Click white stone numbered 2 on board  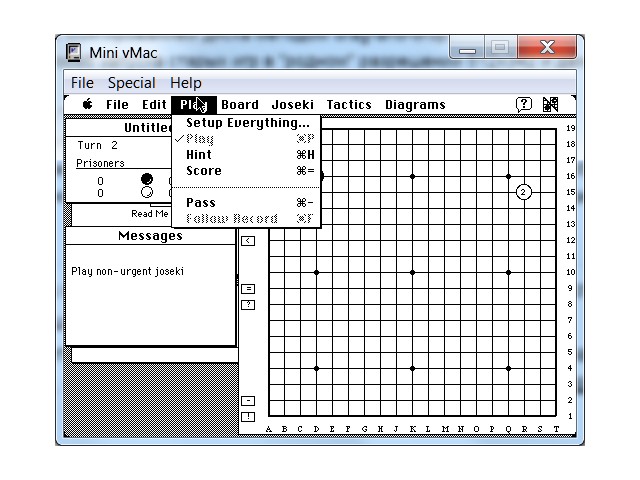point(524,192)
